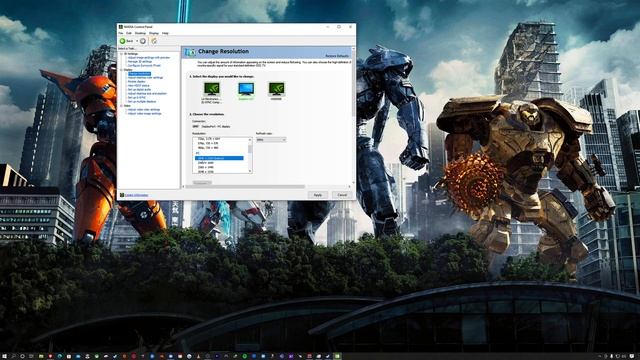Open the Edit menu
Screen dimensions: 640x360
pos(129,33)
